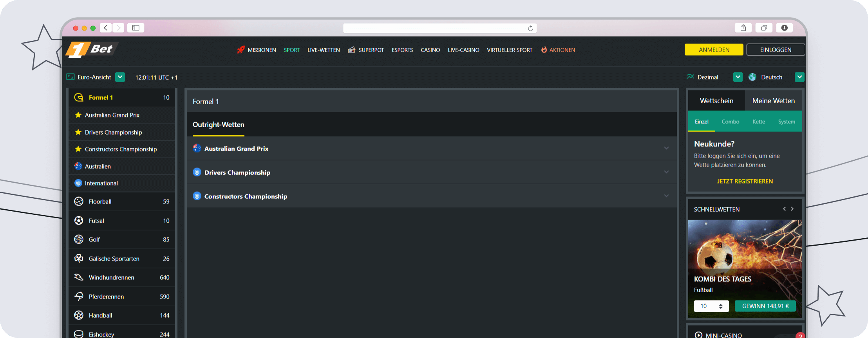Image resolution: width=868 pixels, height=338 pixels.
Task: Click the Eishockey puck icon
Action: 79,334
